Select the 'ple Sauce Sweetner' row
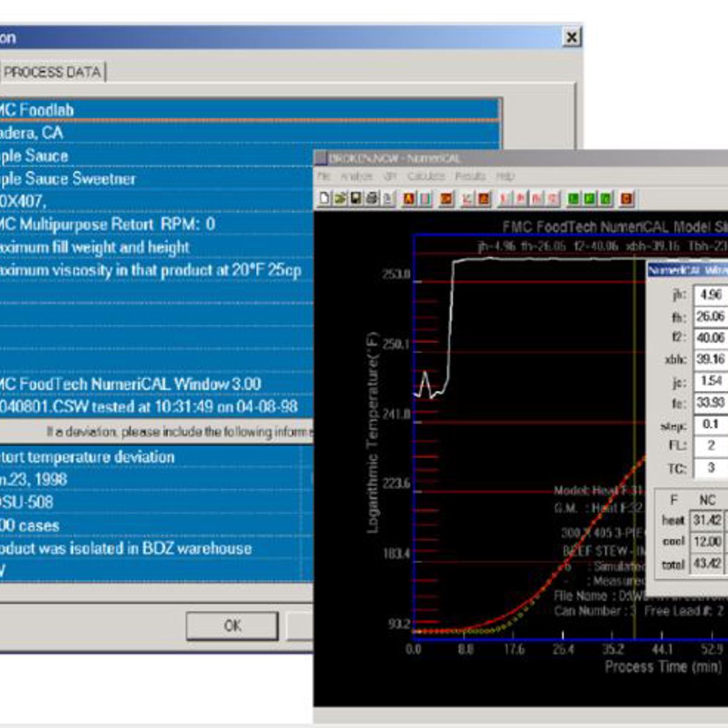The image size is (728, 728). tap(157, 179)
